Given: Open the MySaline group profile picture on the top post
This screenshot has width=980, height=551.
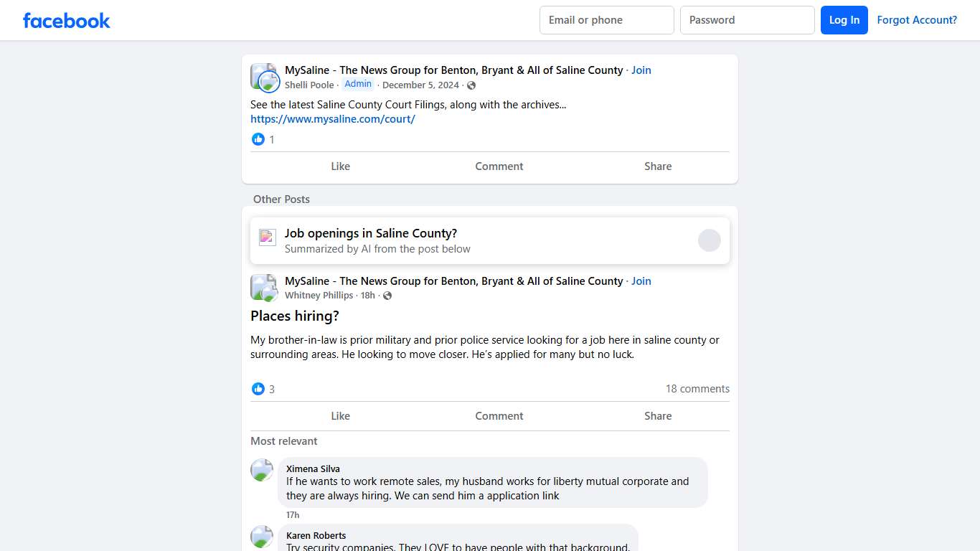Looking at the screenshot, I should tap(263, 76).
